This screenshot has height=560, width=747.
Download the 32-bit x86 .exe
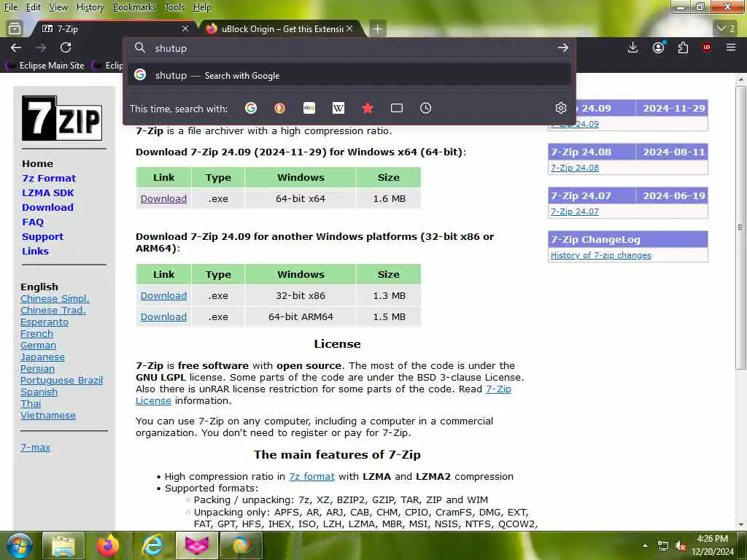tap(163, 296)
